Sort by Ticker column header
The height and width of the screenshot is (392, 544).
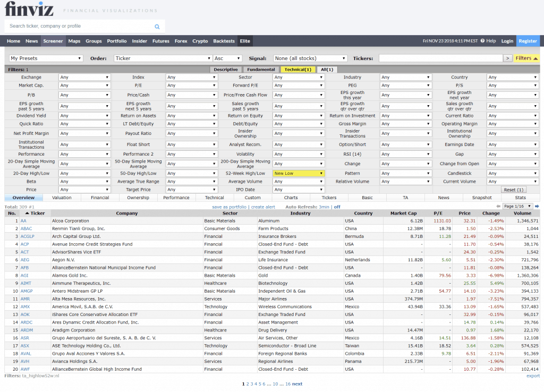(x=35, y=214)
